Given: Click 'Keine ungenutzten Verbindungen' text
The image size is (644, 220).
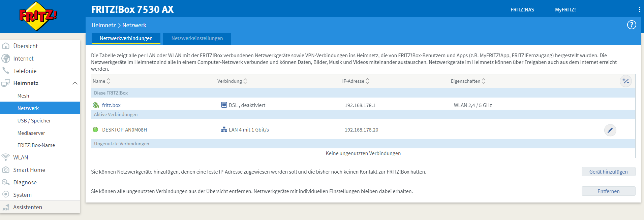Looking at the screenshot, I should (363, 153).
